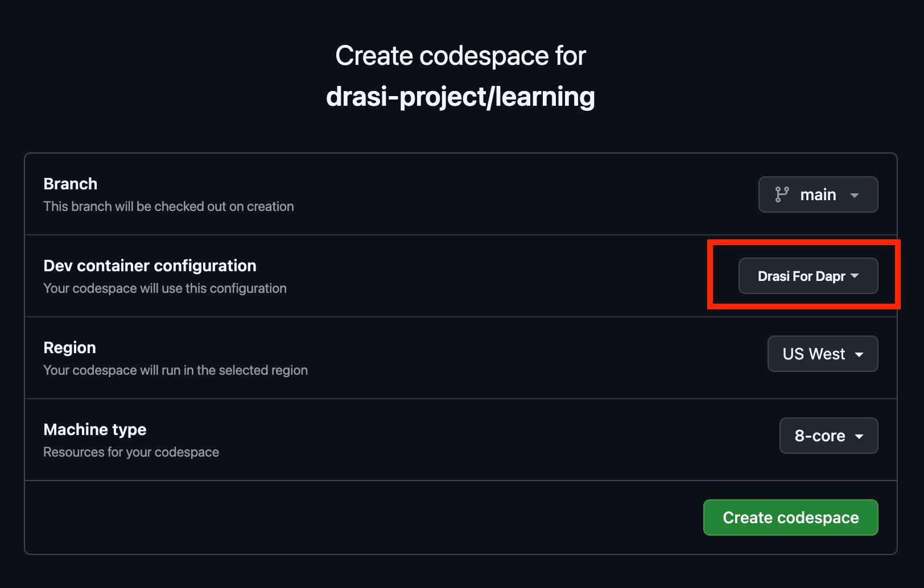
Task: Select the drasi-project/learning repository name
Action: click(x=460, y=97)
